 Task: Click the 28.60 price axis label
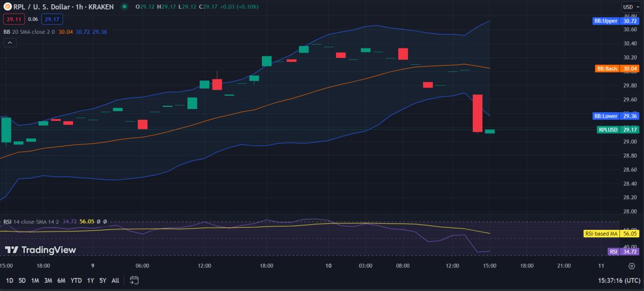click(x=630, y=170)
